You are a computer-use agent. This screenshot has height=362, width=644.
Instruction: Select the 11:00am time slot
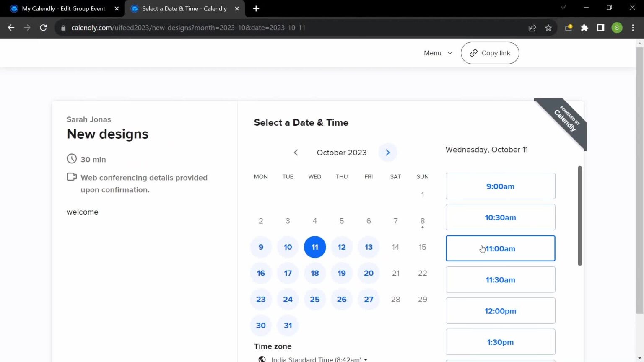[x=500, y=248]
